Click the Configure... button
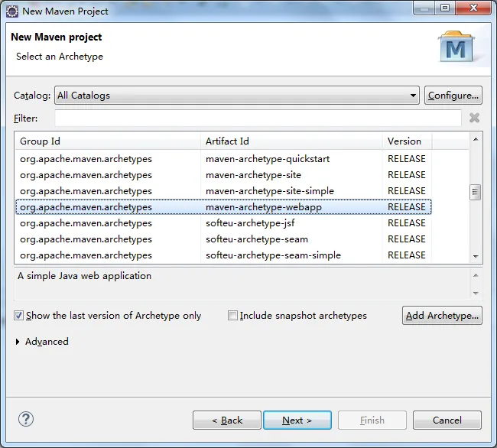 coord(453,96)
